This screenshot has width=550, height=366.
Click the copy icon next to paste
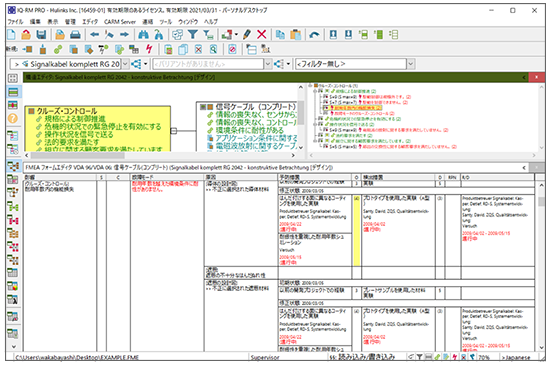point(280,34)
